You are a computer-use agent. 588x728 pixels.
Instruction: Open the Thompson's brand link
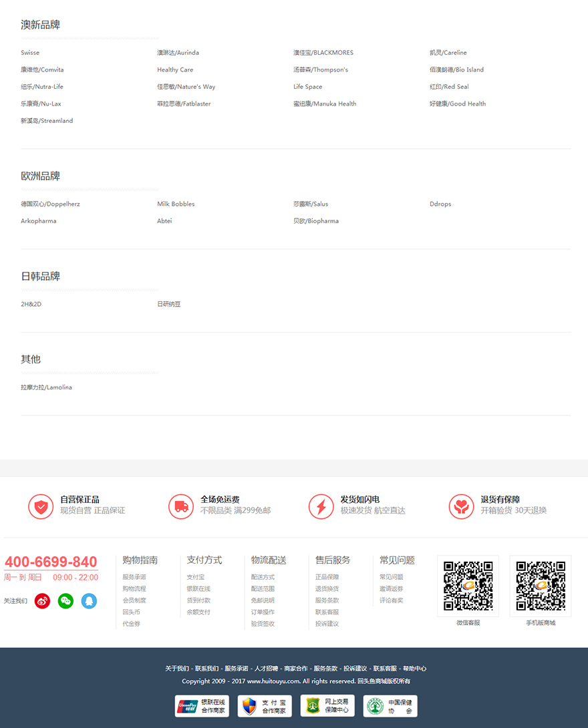pyautogui.click(x=321, y=69)
